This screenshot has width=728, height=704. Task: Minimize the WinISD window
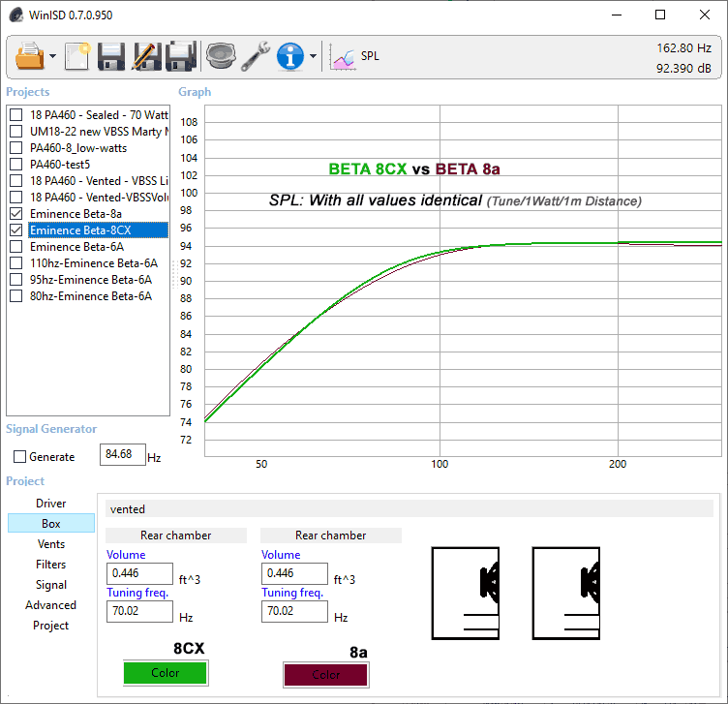[617, 15]
